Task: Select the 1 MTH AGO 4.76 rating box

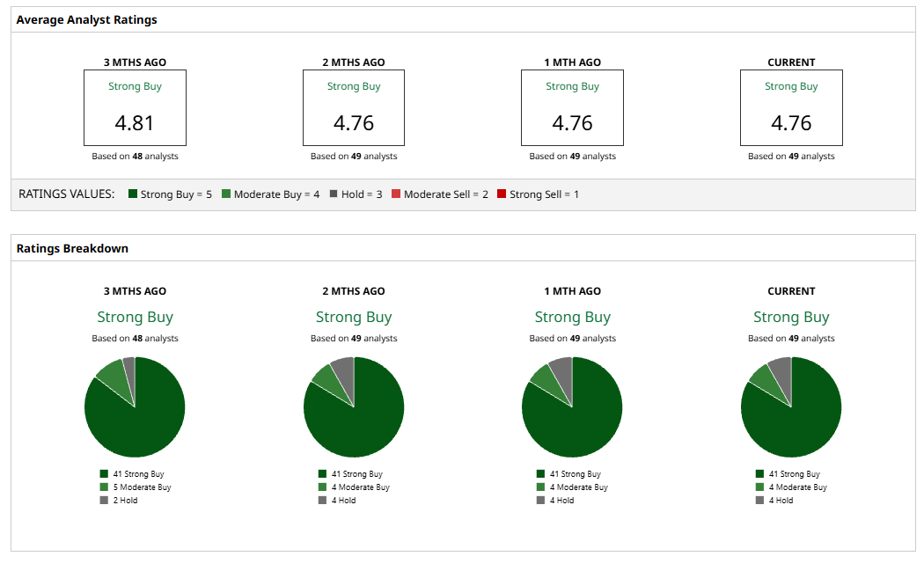Action: click(x=572, y=108)
